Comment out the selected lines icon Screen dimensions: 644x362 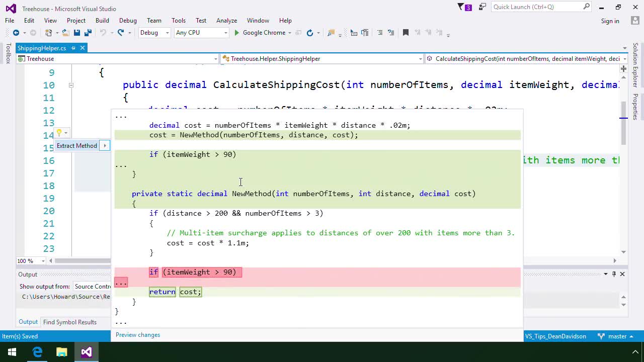379,33
